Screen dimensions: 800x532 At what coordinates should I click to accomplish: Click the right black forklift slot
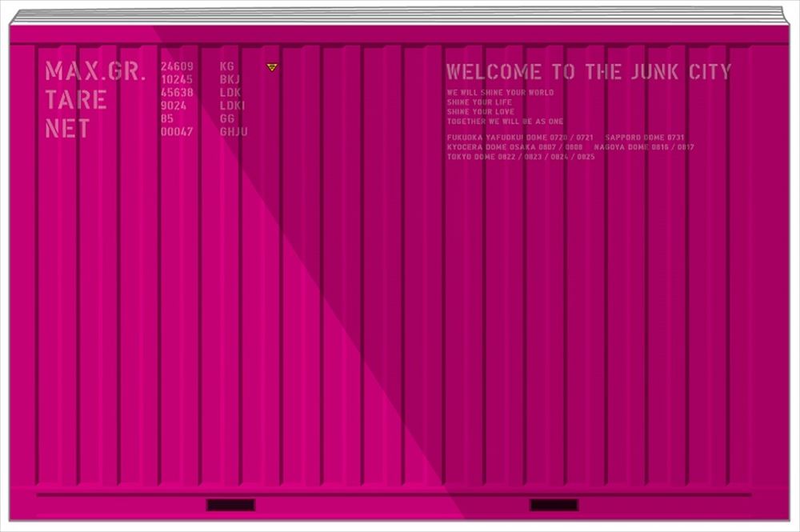pyautogui.click(x=554, y=505)
